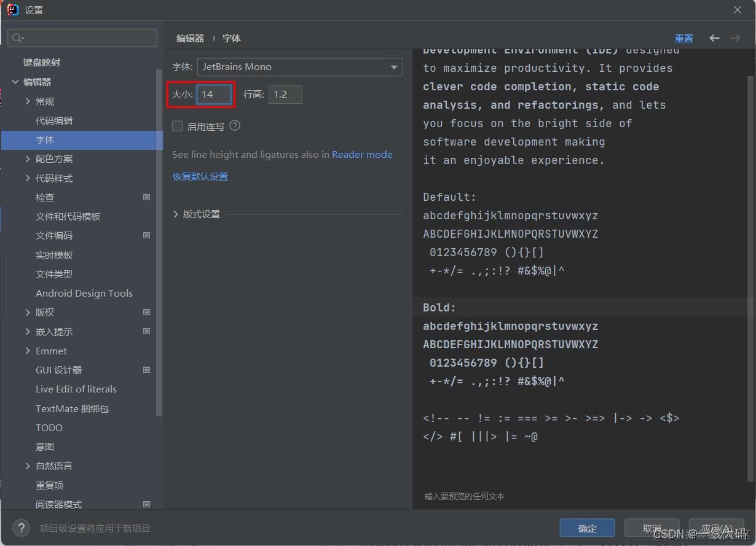The height and width of the screenshot is (546, 756).
Task: Select 字体 in the settings tree
Action: click(x=82, y=139)
